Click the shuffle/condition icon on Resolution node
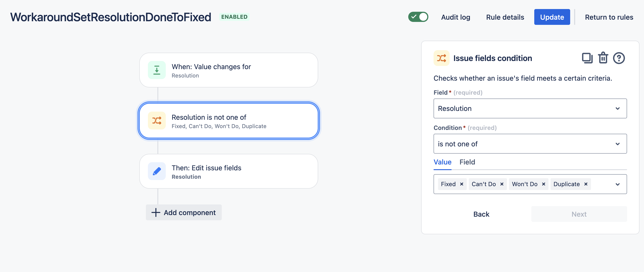644x272 pixels. click(x=157, y=121)
